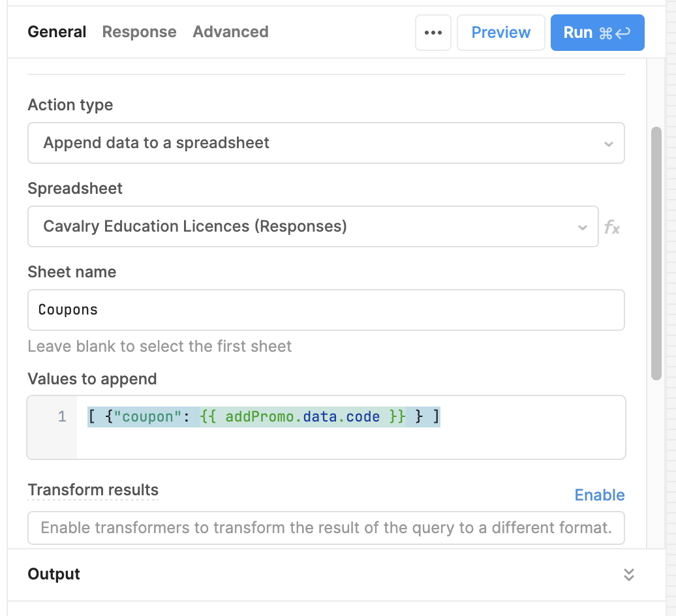Screen dimensions: 676x616
Task: Click into the Sheet name field containing Coupons
Action: [x=326, y=310]
